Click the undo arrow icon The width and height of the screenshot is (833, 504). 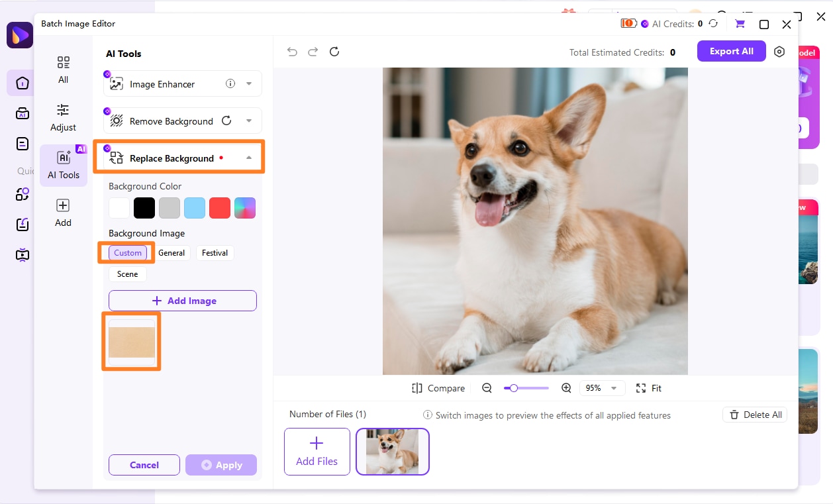pyautogui.click(x=292, y=52)
